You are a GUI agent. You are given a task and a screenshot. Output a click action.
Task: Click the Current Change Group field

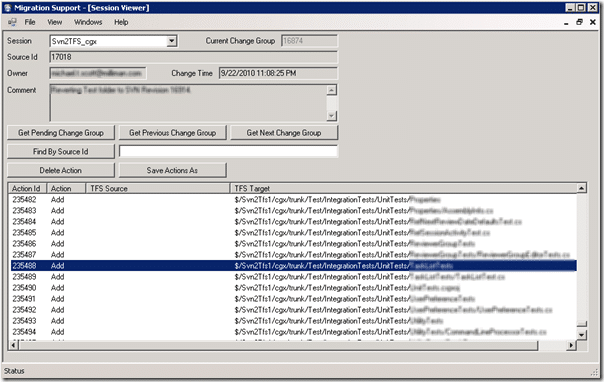(x=309, y=41)
